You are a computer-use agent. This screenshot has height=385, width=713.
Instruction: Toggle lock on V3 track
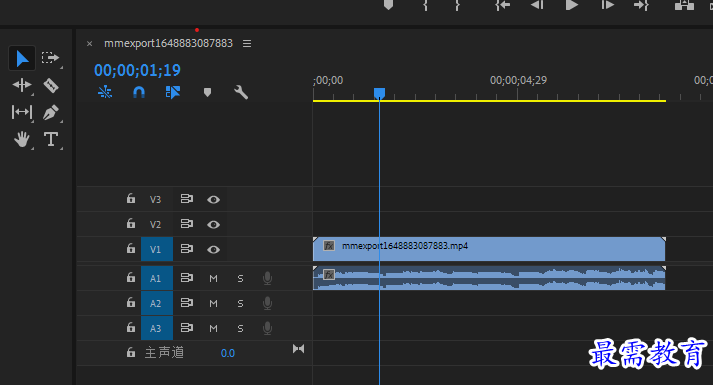[131, 199]
